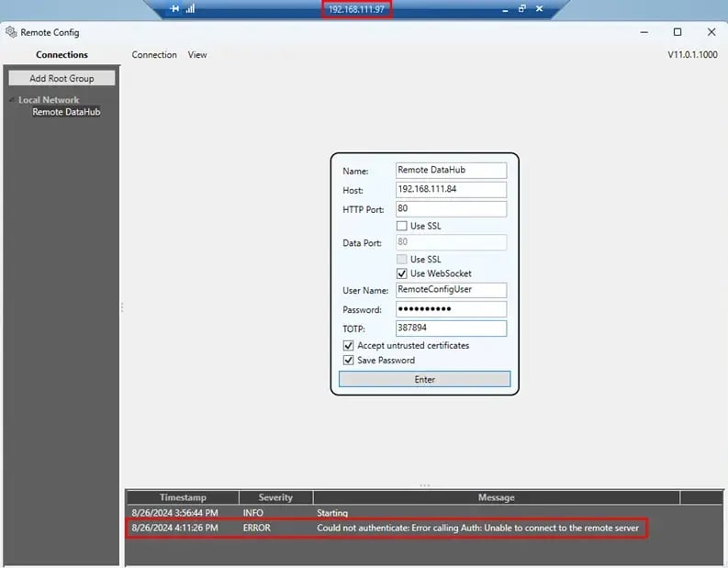Click the Host field showing 192.168.111.84
This screenshot has width=728, height=568.
451,189
